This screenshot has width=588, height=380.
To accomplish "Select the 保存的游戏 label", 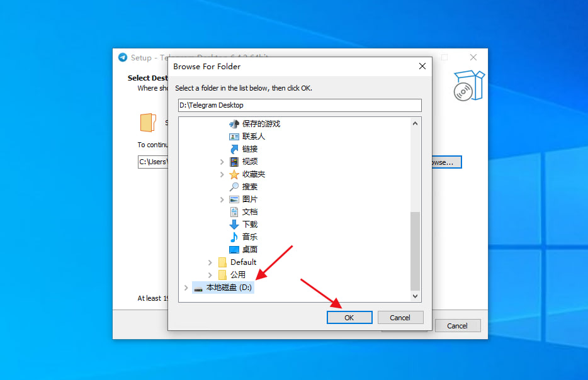I will (261, 124).
